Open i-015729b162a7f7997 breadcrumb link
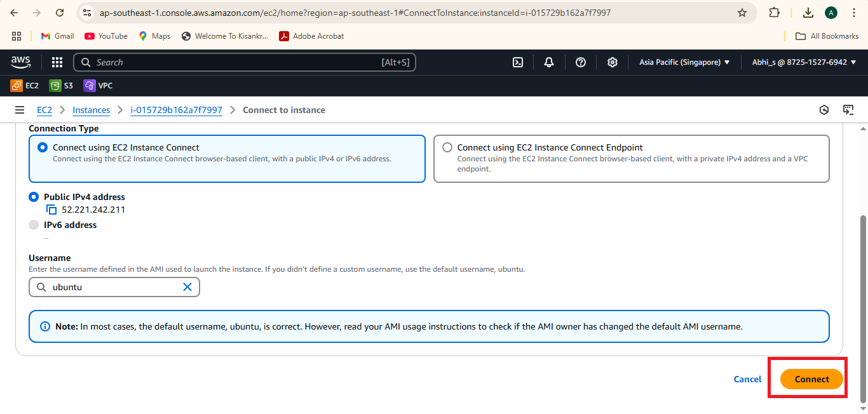 coord(177,110)
